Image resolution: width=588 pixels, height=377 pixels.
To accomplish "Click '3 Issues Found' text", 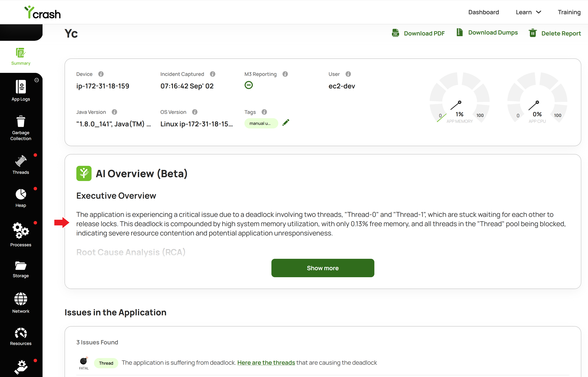I will 97,342.
